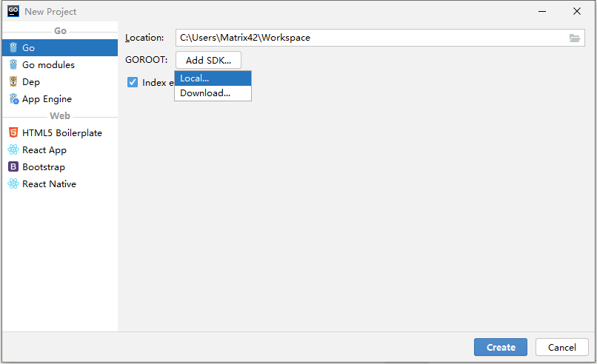Choose Local... from the SDK menu
This screenshot has height=364, width=597.
(x=213, y=78)
